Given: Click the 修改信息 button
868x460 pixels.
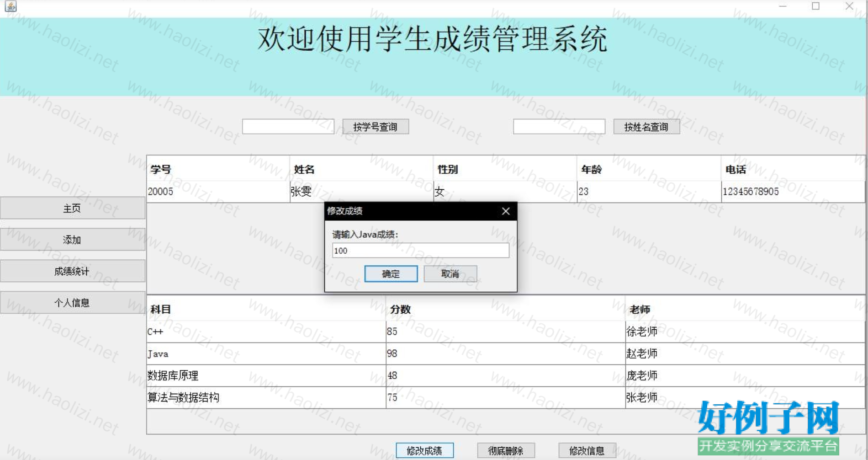Looking at the screenshot, I should (587, 450).
